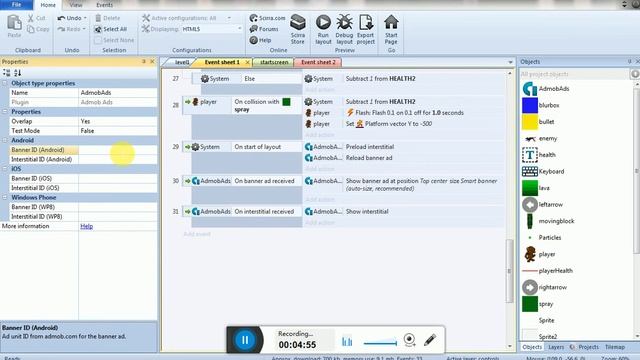Click Test Mode value False
Viewport: 640px width, 360px height.
[118, 131]
